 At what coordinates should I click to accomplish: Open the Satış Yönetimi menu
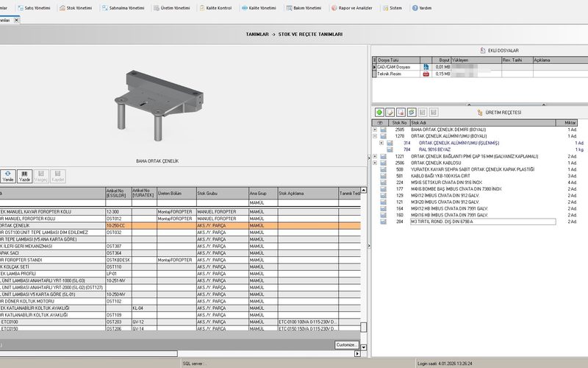coord(34,8)
